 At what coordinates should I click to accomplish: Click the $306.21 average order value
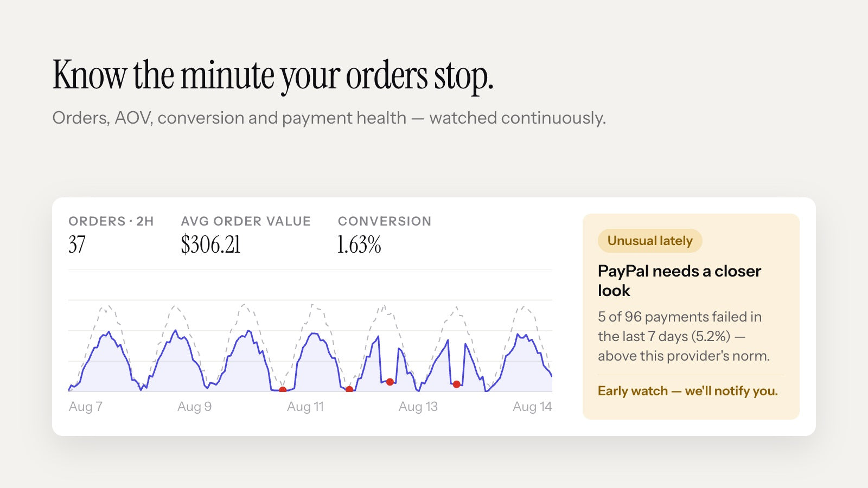coord(210,245)
